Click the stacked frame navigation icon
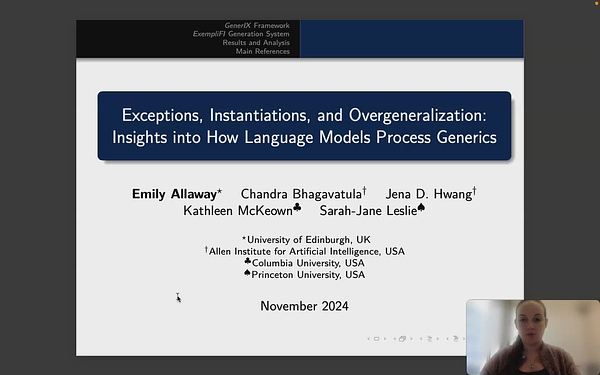The width and height of the screenshot is (600, 375). click(x=402, y=339)
